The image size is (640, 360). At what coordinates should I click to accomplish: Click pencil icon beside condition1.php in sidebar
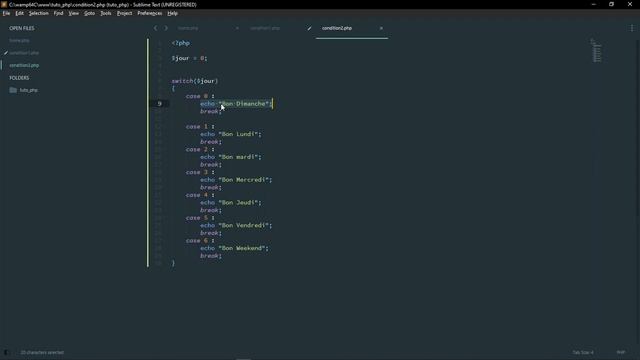(x=6, y=53)
